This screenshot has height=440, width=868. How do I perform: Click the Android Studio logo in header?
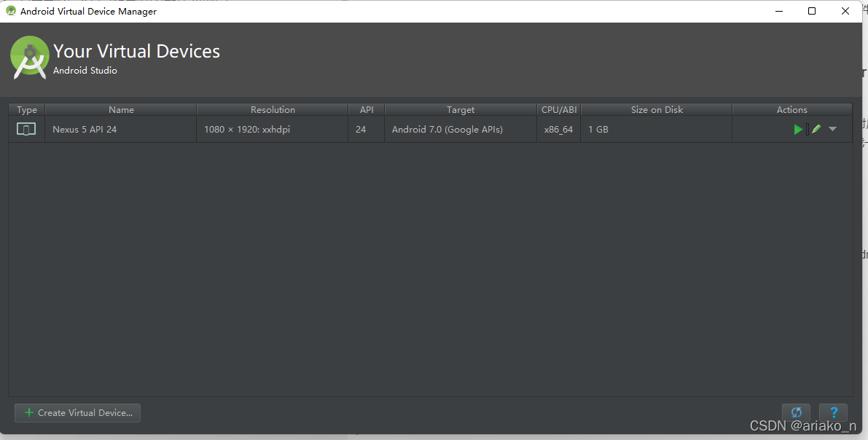pyautogui.click(x=29, y=58)
